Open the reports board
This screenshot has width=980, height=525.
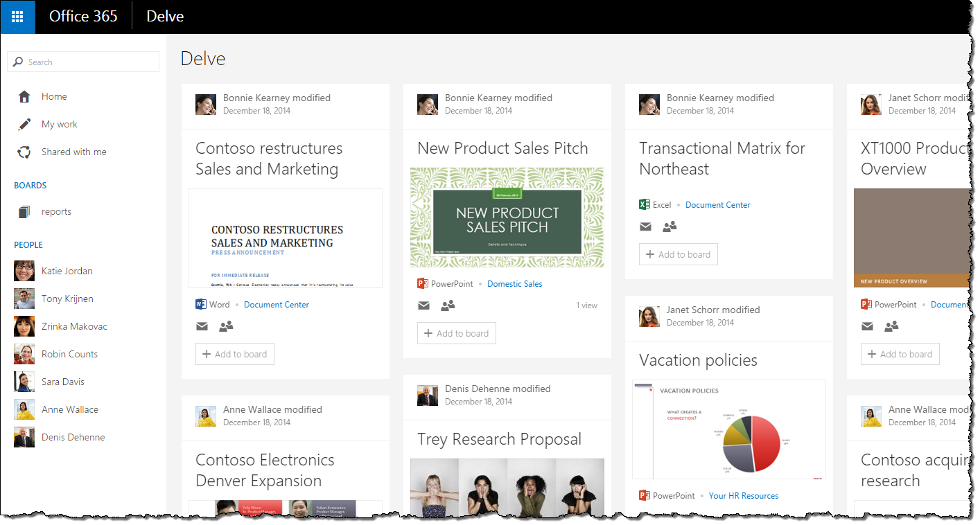(x=56, y=211)
